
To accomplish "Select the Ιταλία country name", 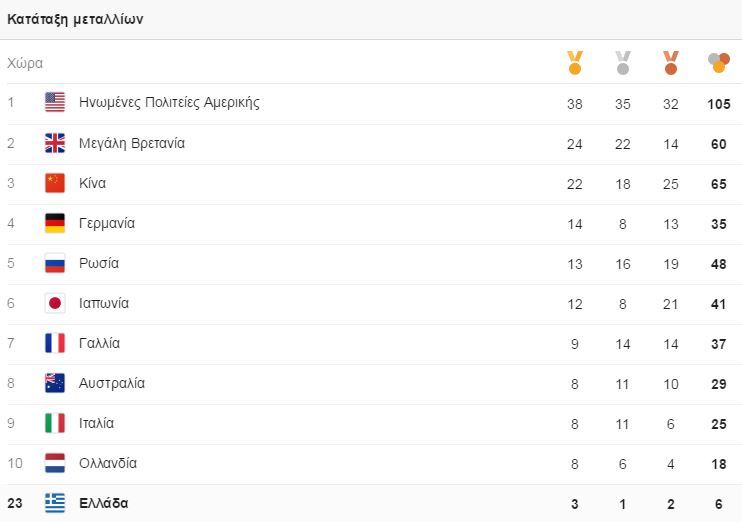I will (96, 423).
